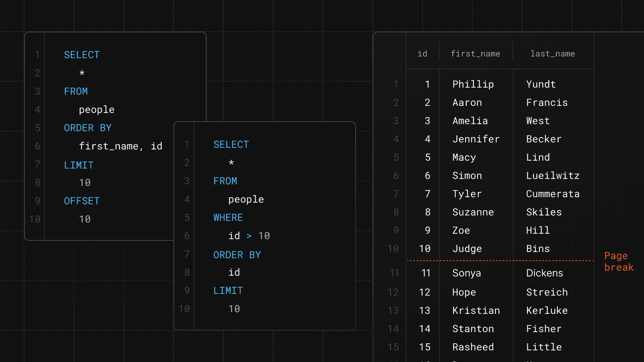
Task: Click LIMIT keyword in second query
Action: point(228,291)
